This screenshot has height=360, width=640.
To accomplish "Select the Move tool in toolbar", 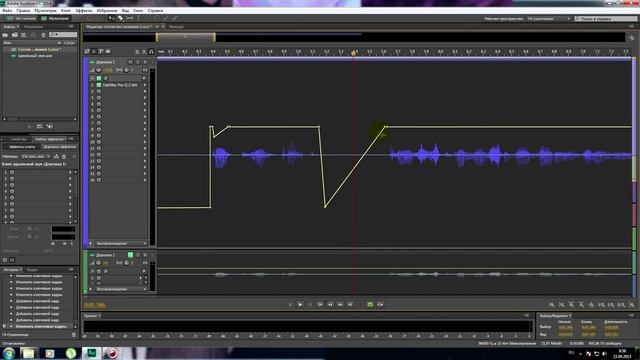I will (111, 18).
